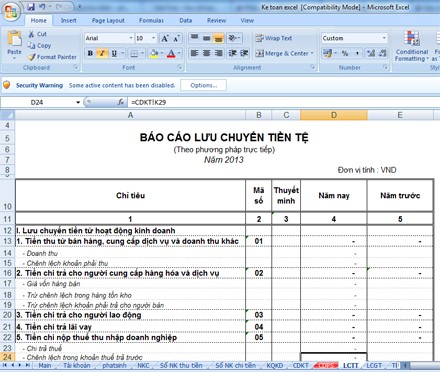Align text right
The width and height of the screenshot is (440, 372).
[218, 53]
